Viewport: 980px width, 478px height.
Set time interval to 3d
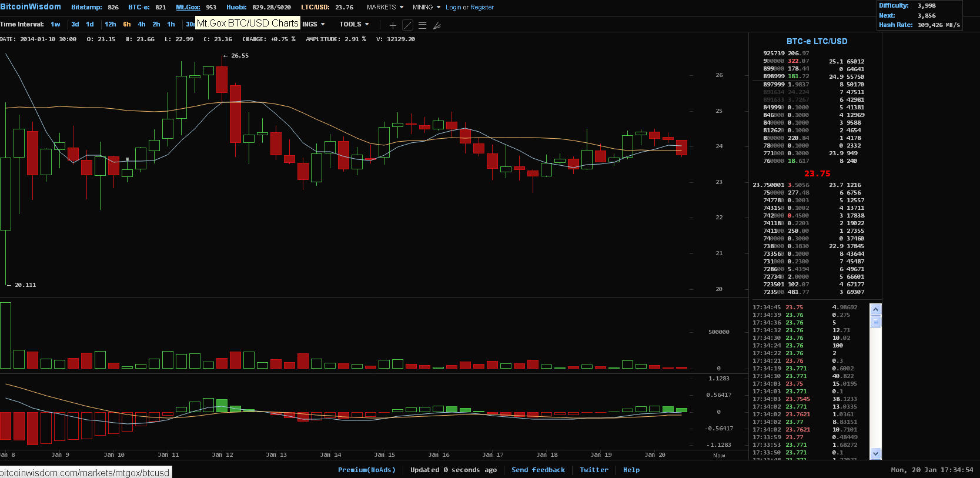tap(75, 24)
